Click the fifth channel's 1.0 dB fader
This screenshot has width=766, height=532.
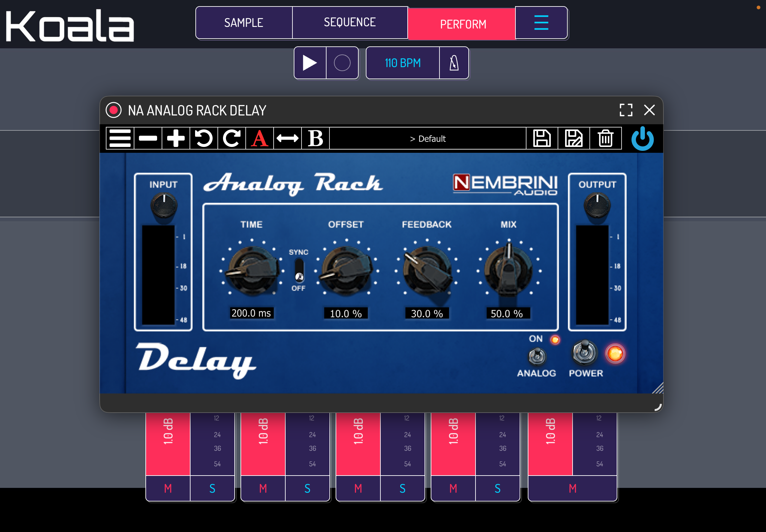point(550,444)
